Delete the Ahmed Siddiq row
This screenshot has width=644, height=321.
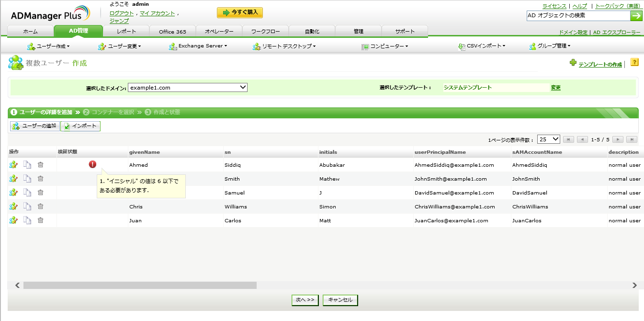pos(41,165)
